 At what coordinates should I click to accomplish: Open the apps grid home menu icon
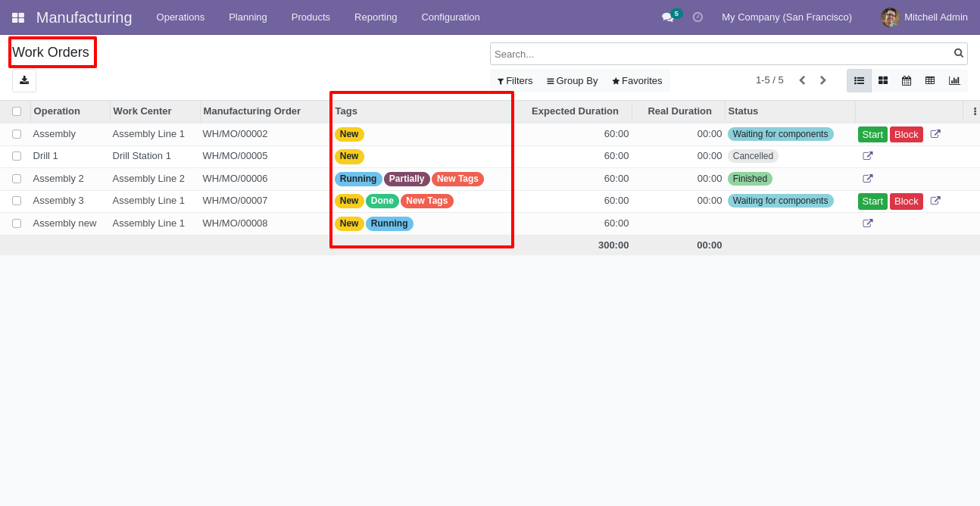coord(18,17)
